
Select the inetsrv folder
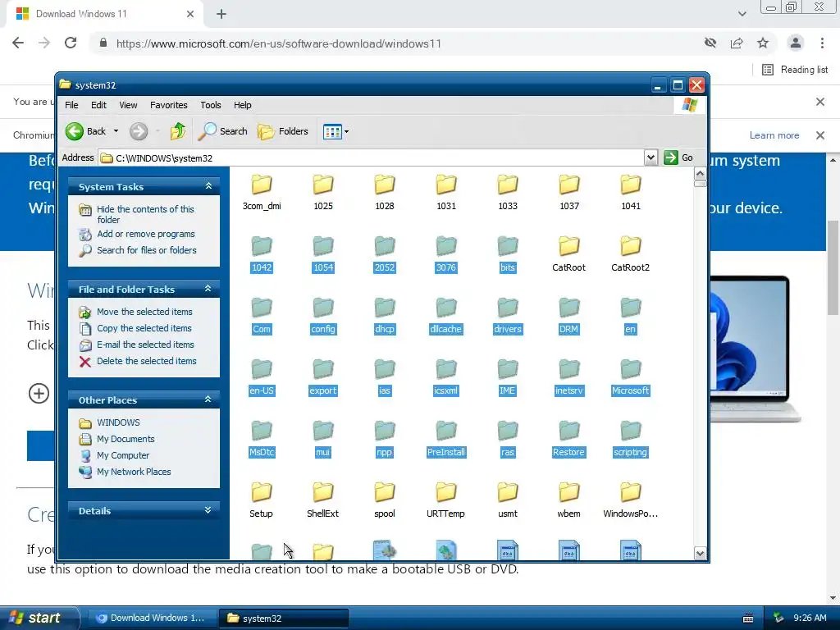(569, 377)
